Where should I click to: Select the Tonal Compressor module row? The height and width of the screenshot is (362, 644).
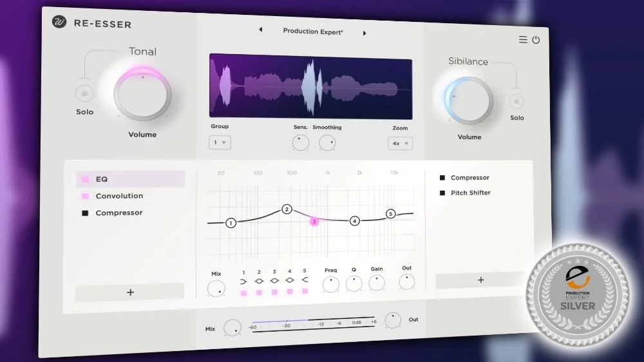point(130,213)
